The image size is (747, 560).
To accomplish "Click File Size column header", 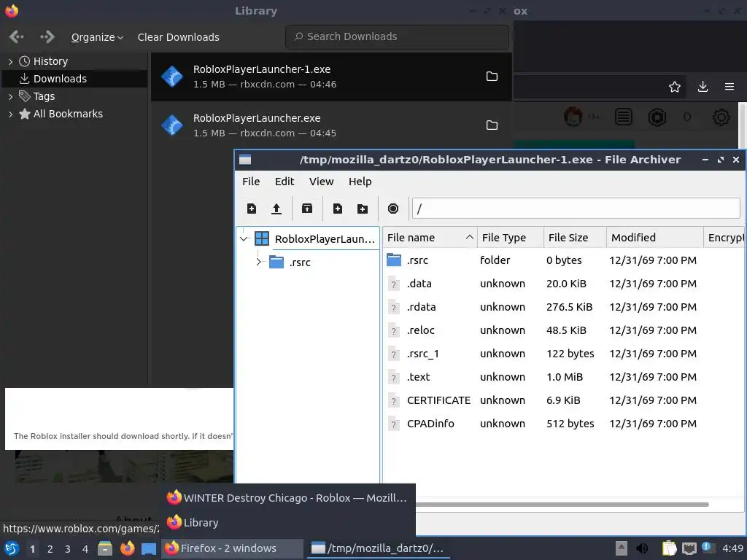I will click(x=575, y=237).
